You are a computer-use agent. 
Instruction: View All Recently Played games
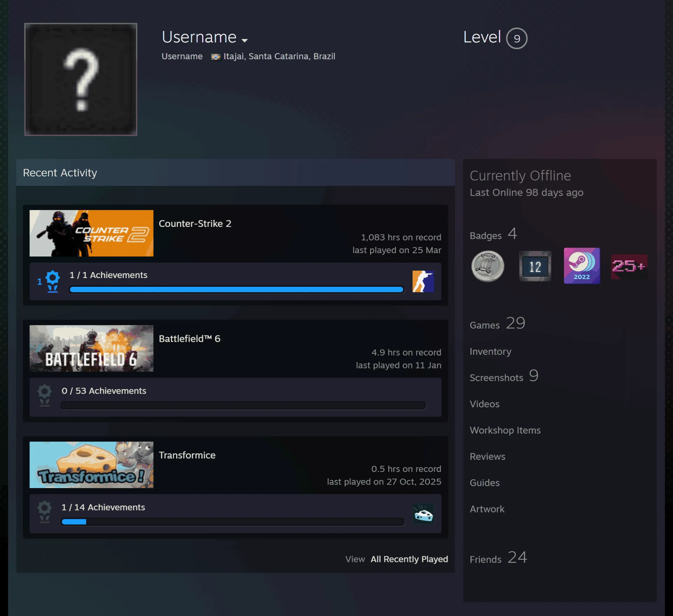(409, 559)
